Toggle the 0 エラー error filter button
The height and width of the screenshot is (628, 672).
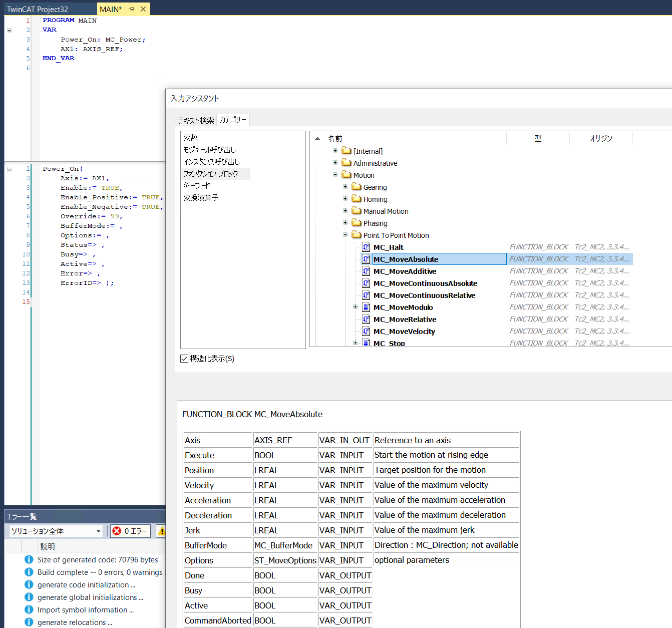130,531
